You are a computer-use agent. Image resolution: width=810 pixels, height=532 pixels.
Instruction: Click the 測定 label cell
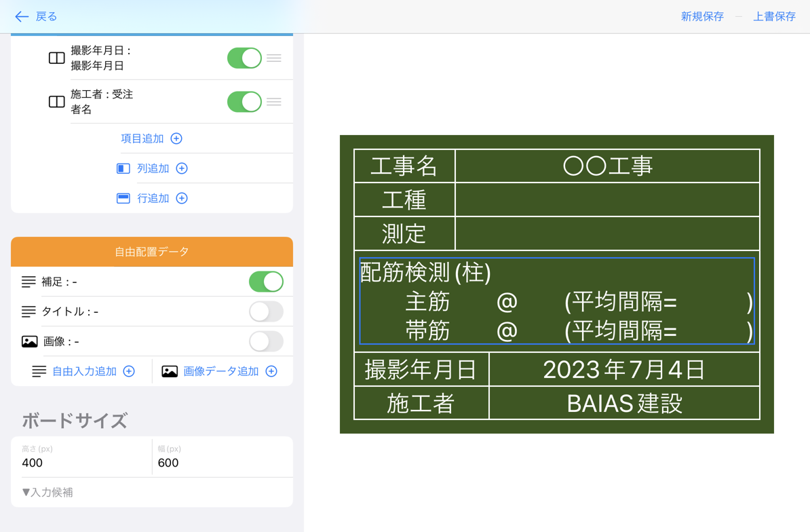pyautogui.click(x=404, y=233)
